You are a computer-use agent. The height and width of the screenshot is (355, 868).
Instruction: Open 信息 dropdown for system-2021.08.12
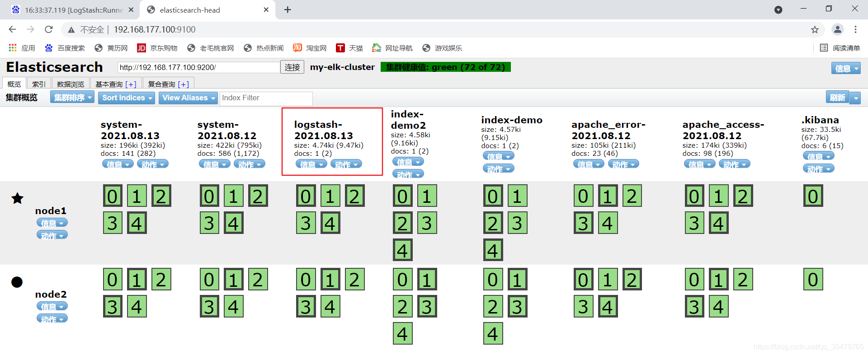[x=215, y=164]
